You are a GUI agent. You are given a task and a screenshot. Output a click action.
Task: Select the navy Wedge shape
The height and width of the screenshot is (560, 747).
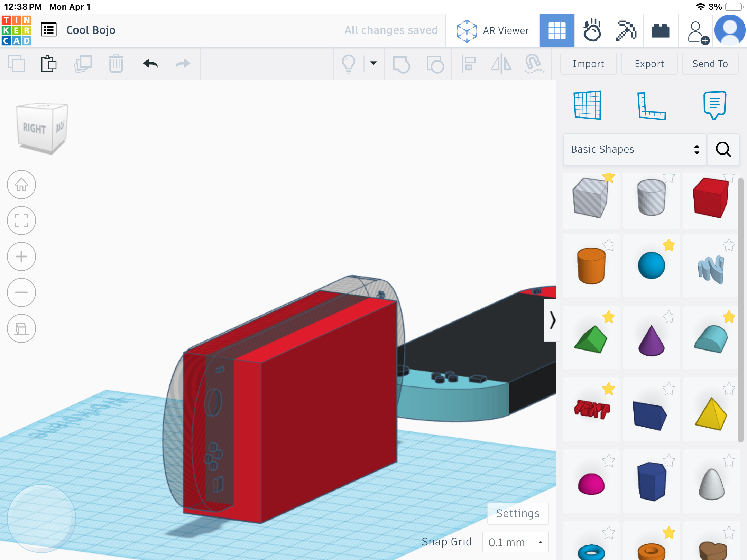pyautogui.click(x=649, y=416)
